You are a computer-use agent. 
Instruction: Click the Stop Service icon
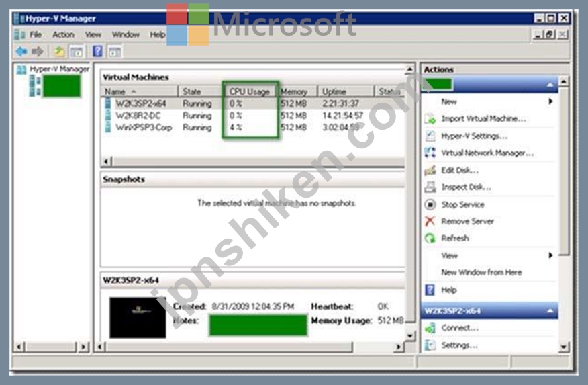pyautogui.click(x=430, y=204)
